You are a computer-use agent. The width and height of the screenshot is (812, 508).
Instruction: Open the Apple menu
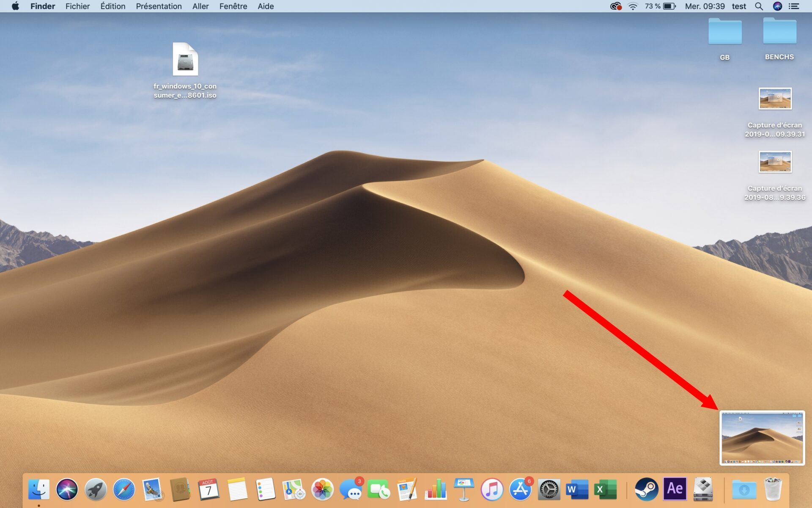16,6
